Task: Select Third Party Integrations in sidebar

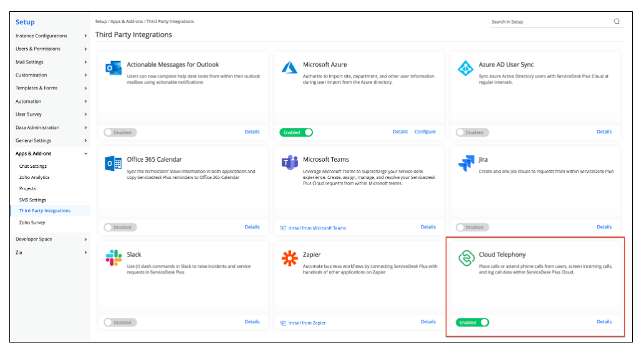Action: coord(45,211)
